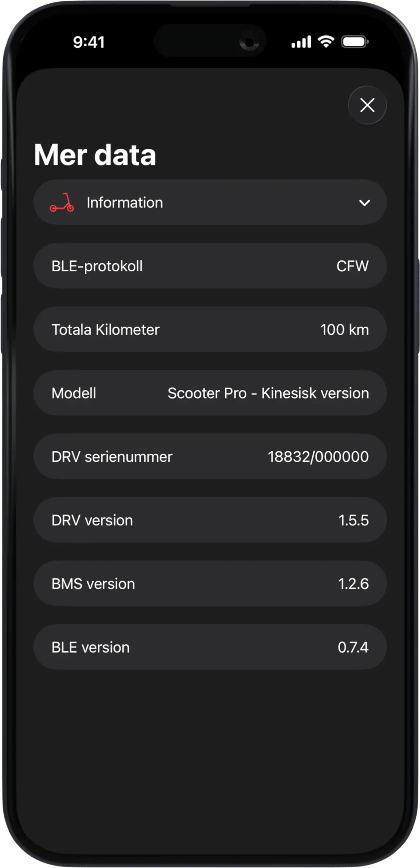This screenshot has width=420, height=868.
Task: Select Scooter Pro - Kinesisk version text
Action: 268,393
